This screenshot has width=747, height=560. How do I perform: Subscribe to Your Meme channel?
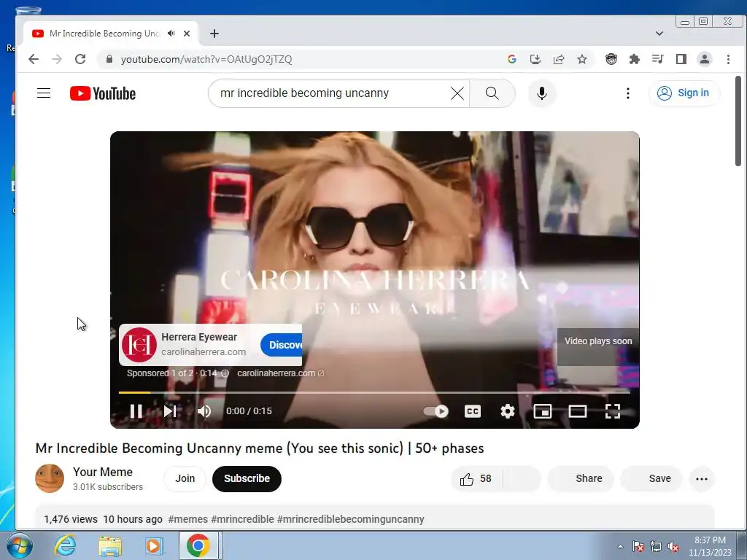[x=247, y=478]
